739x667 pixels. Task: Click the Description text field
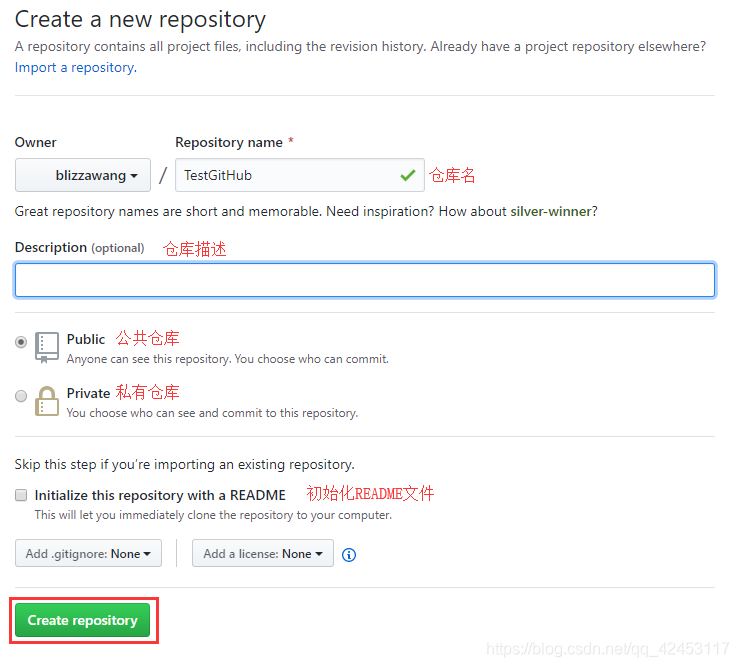click(364, 280)
